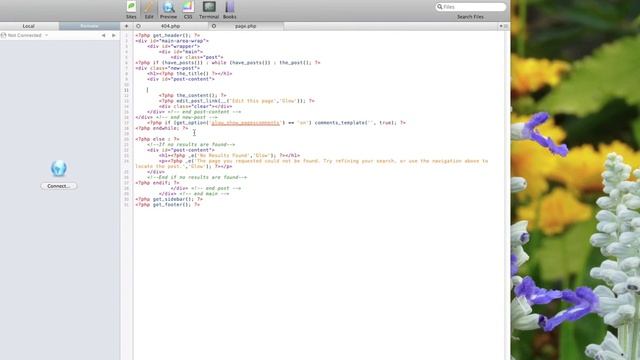Add a new document tab with plus button

tap(127, 26)
